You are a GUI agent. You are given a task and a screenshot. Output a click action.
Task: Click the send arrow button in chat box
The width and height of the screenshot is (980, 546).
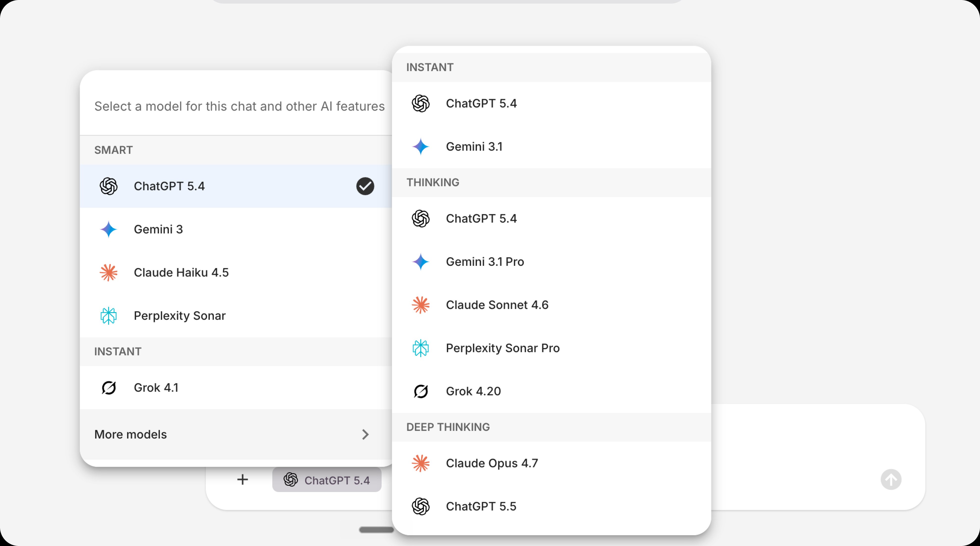(891, 479)
